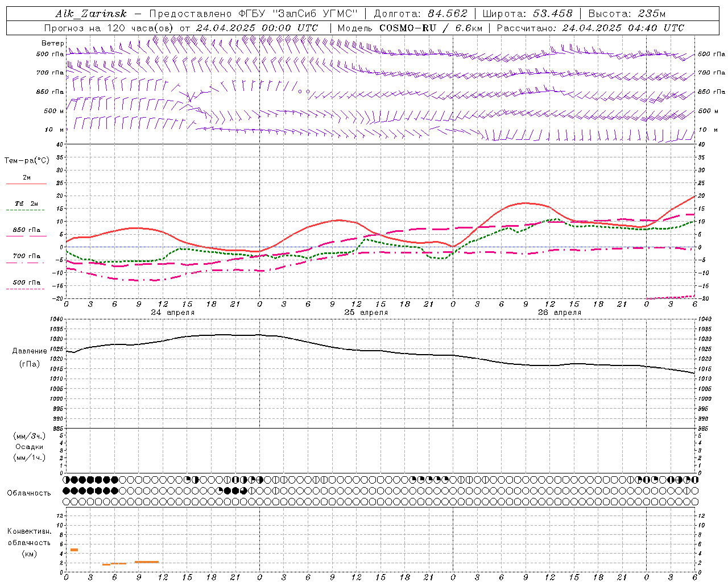Click the '26 апреля' date label
728x582 pixels.
point(560,313)
